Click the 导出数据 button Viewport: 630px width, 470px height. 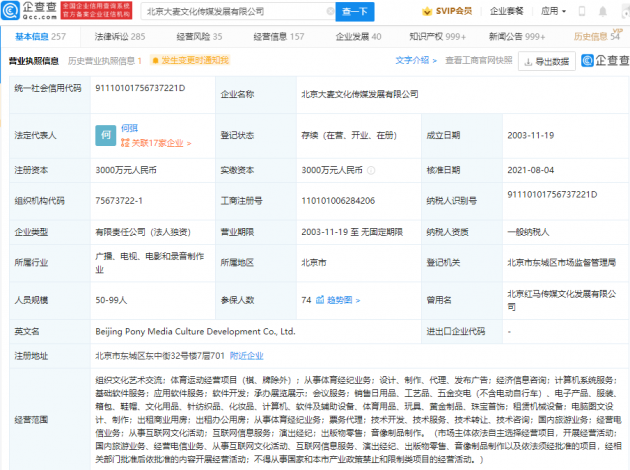point(547,61)
